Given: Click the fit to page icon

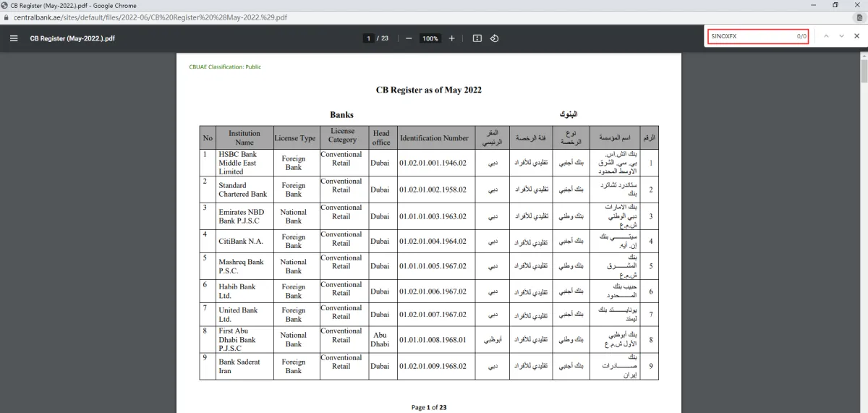Looking at the screenshot, I should pyautogui.click(x=477, y=38).
